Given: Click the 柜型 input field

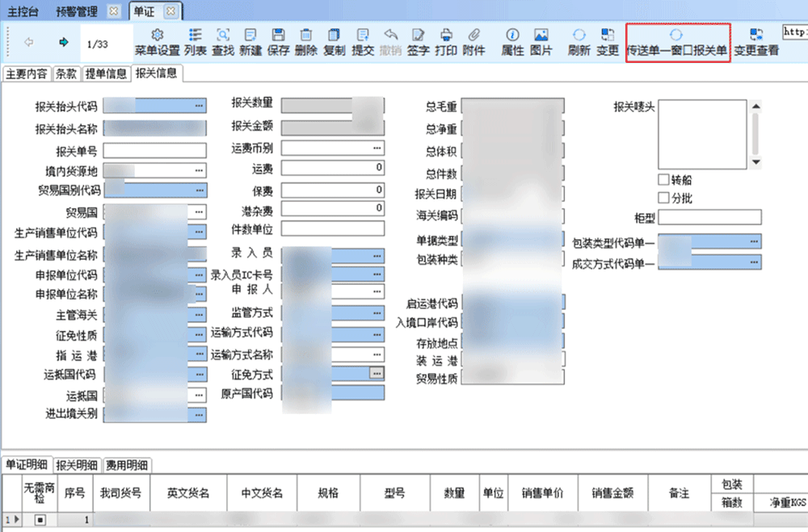Looking at the screenshot, I should pyautogui.click(x=709, y=217).
